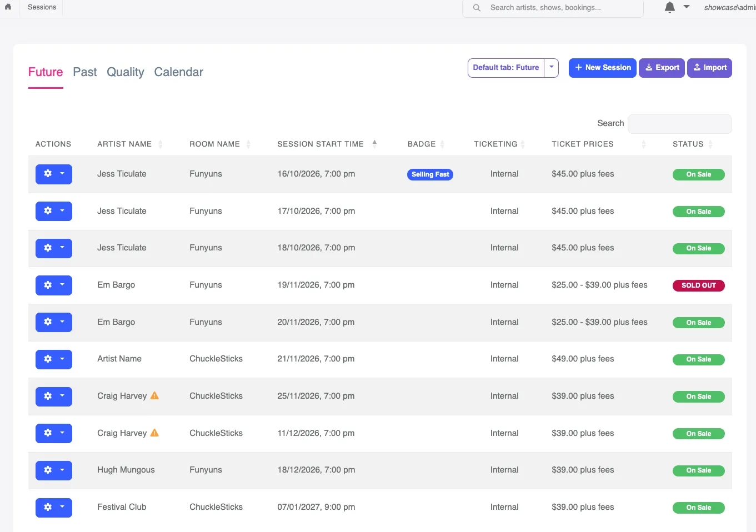Viewport: 756px width, 532px height.
Task: Click '$49.00 plus fees' price cell
Action: [583, 359]
